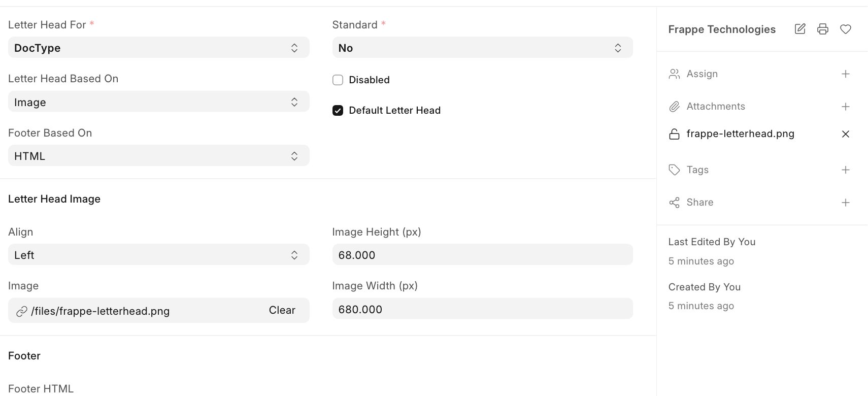Click the lock icon beside frappe-letterhead.png
Screen dimensions: 868x396
click(x=674, y=134)
